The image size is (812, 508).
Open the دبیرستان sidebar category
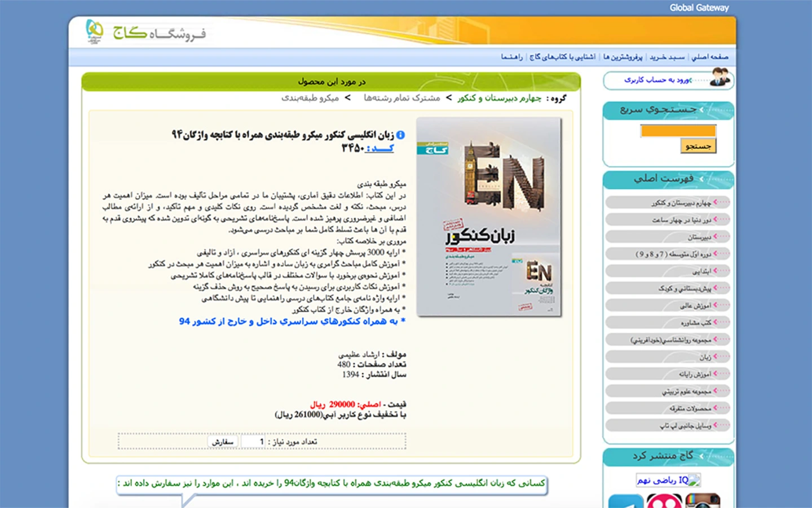668,237
